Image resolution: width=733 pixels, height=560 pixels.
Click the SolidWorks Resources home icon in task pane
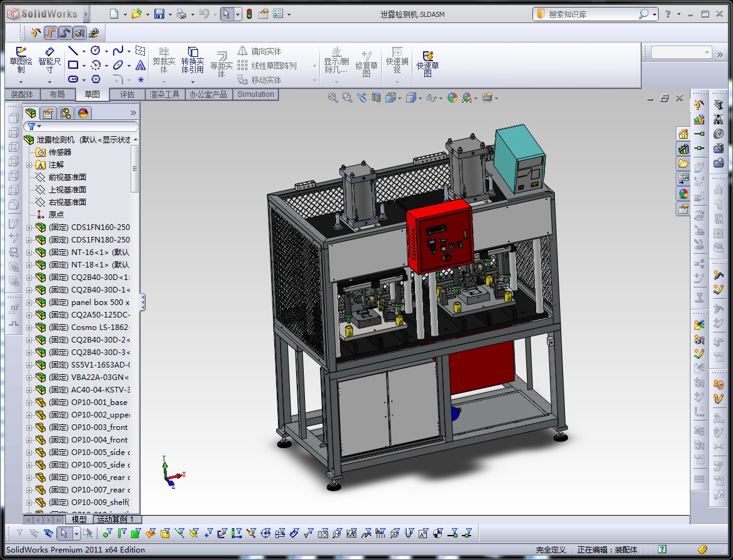684,134
